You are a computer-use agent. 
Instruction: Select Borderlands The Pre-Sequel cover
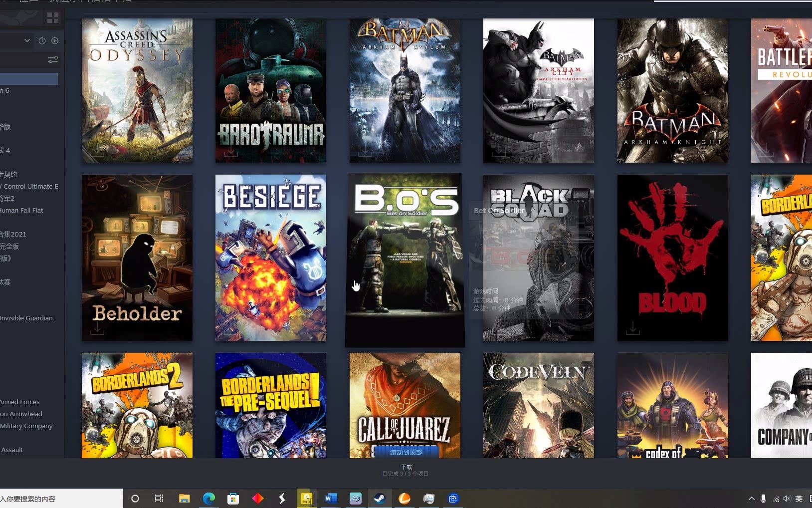pos(271,406)
